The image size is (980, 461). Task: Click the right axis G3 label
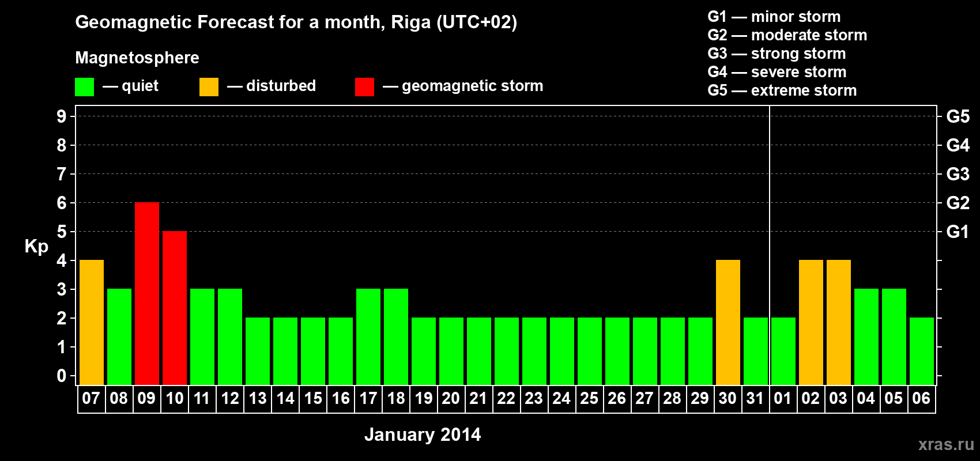coord(958,174)
